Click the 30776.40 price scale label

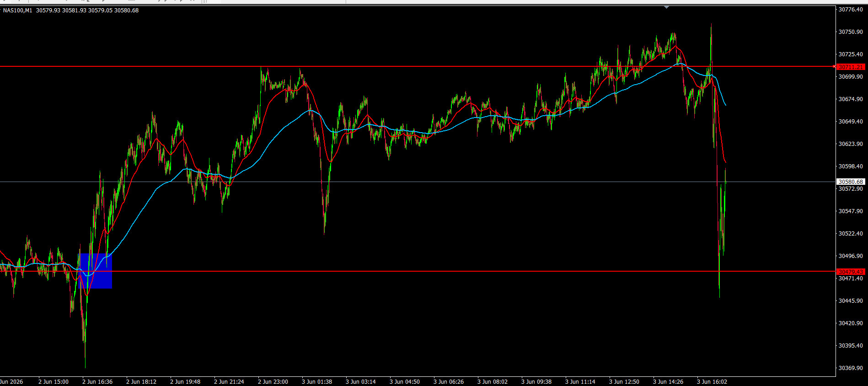click(851, 9)
